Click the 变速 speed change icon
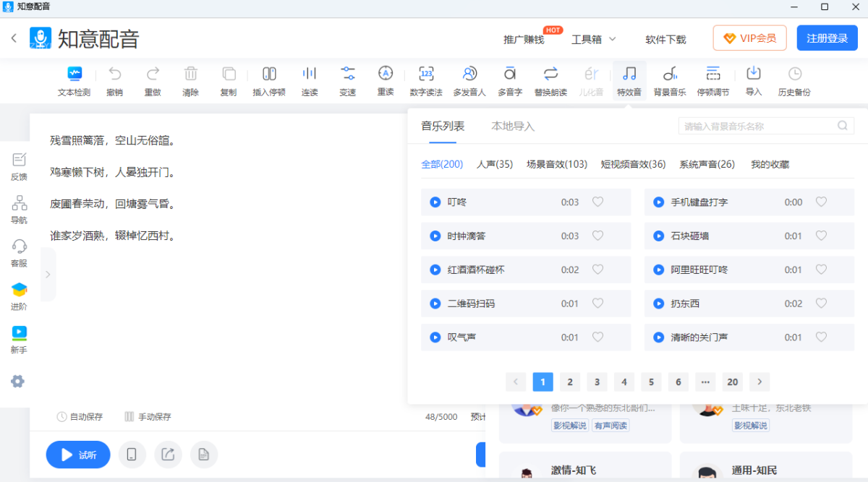 (x=348, y=74)
